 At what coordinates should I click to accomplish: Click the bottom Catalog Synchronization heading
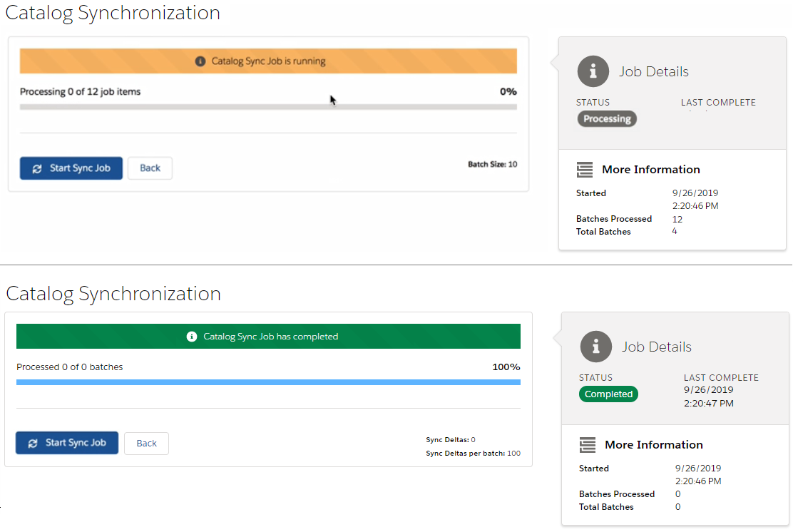[114, 294]
